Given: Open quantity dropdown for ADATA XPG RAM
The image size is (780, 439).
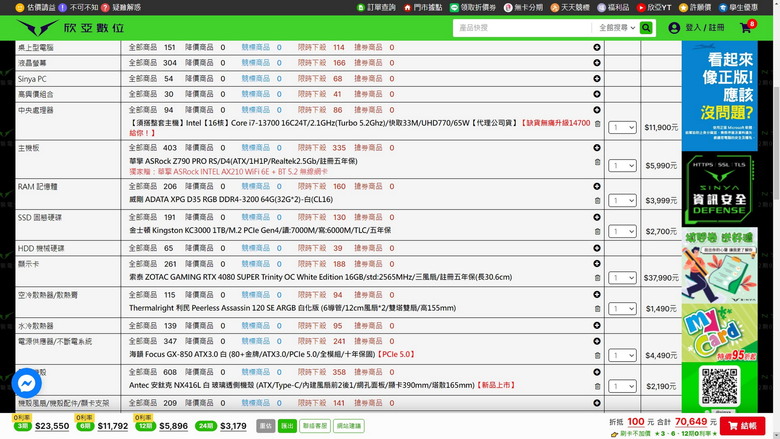Looking at the screenshot, I should coord(622,200).
